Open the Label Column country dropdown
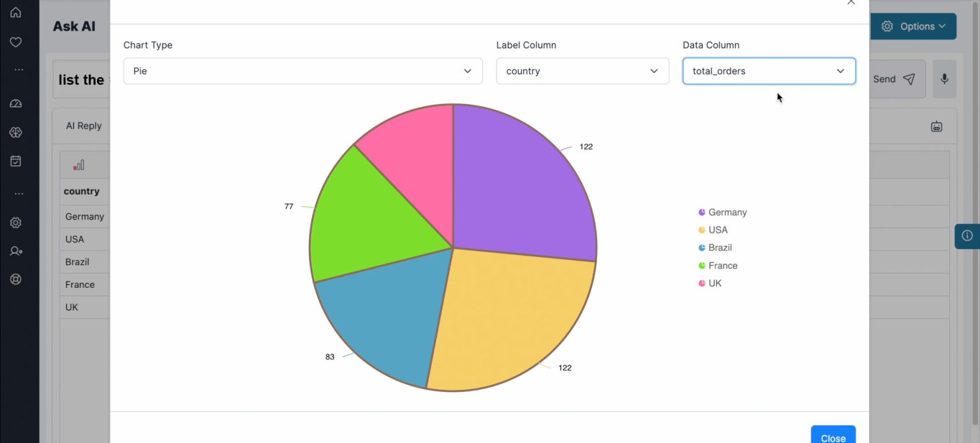The image size is (980, 443). tap(582, 71)
